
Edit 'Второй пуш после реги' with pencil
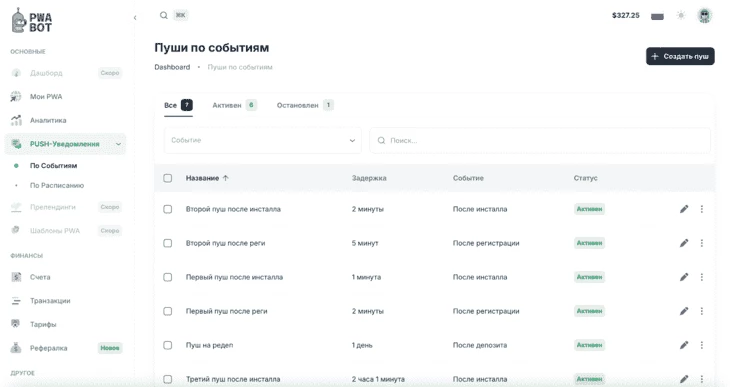[683, 243]
